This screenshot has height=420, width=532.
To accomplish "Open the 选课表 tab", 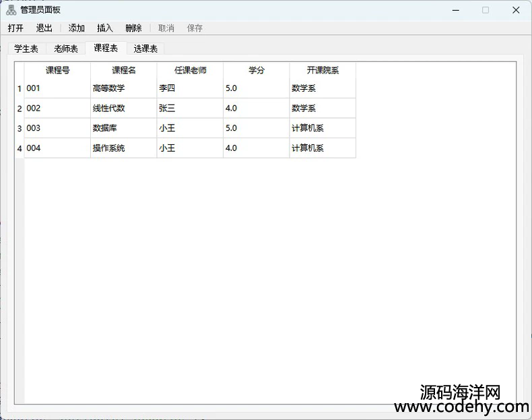I will coord(145,49).
